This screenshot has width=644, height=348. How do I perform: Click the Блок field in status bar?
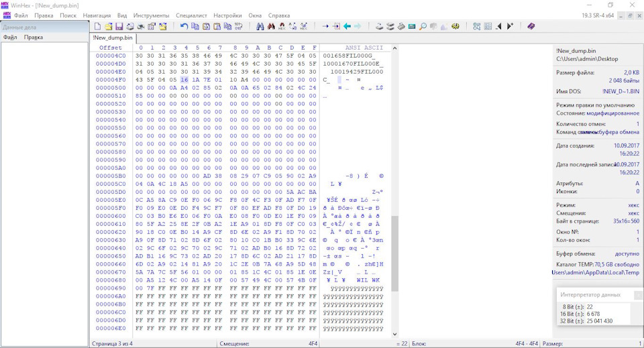[x=475, y=343]
